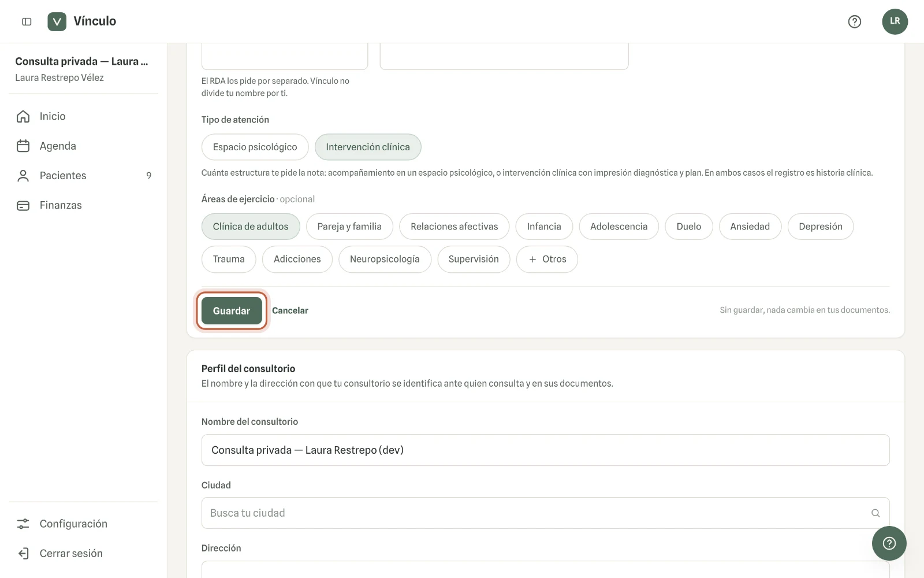Click the Consulta privada workspace title
This screenshot has width=924, height=578.
[x=81, y=61]
